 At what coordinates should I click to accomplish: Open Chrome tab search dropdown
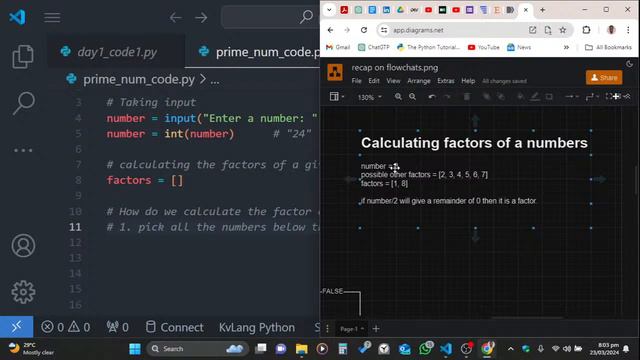(329, 10)
